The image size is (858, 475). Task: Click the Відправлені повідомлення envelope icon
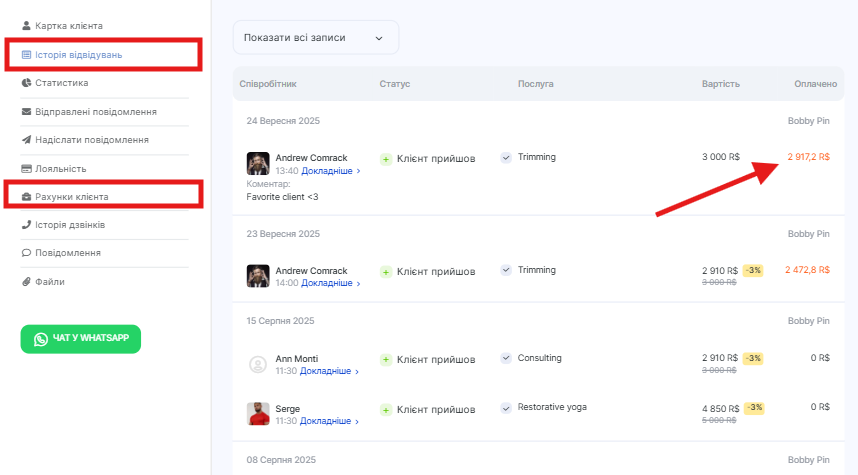coord(26,112)
